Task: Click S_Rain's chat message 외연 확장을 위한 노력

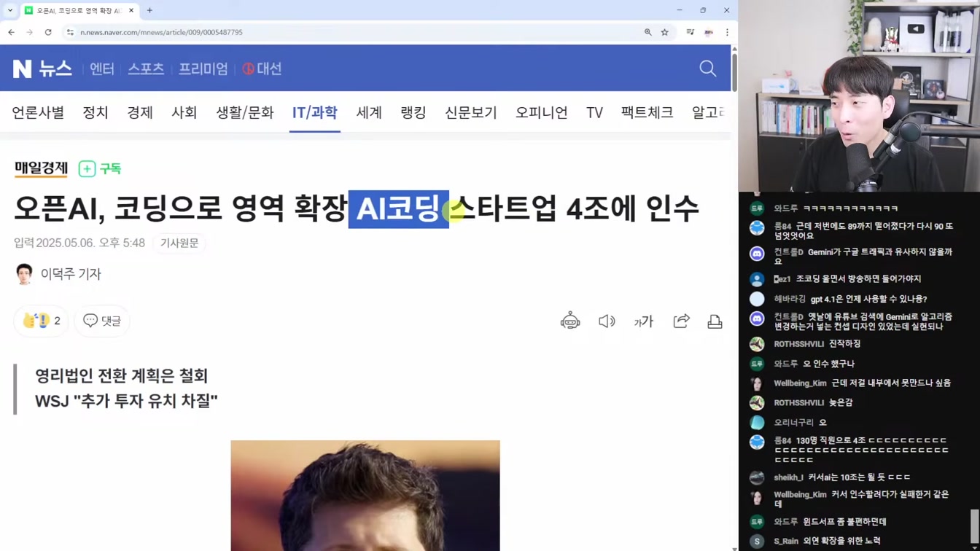Action: 841,541
